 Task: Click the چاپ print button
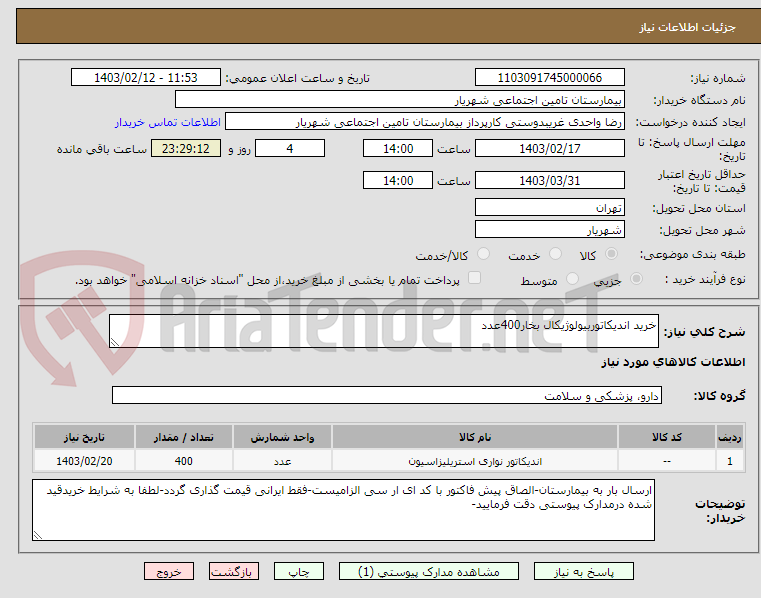click(x=298, y=571)
